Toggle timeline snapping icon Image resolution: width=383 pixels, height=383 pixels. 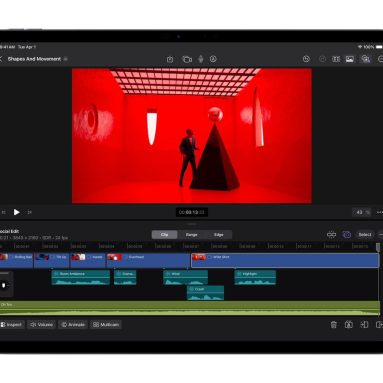(x=331, y=235)
